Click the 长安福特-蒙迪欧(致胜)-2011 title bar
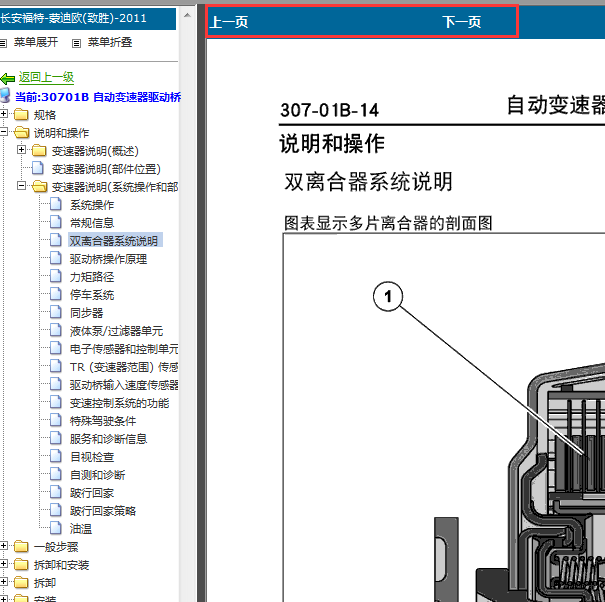605x602 pixels. (88, 18)
